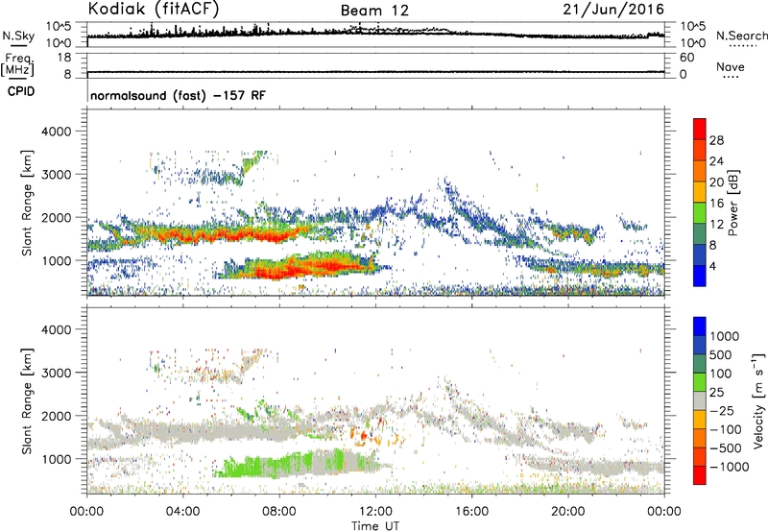Click the blue bottom of power colorbar
768x532 pixels.
point(700,276)
